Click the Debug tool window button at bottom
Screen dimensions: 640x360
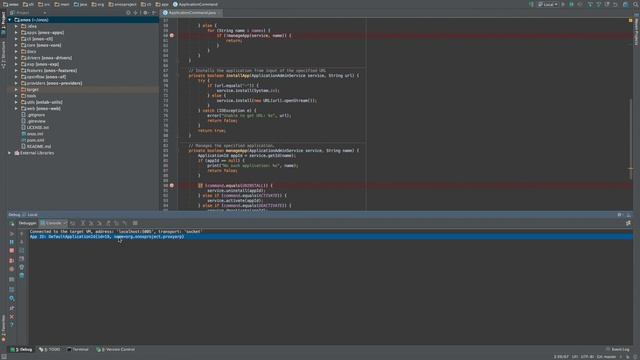coord(21,350)
